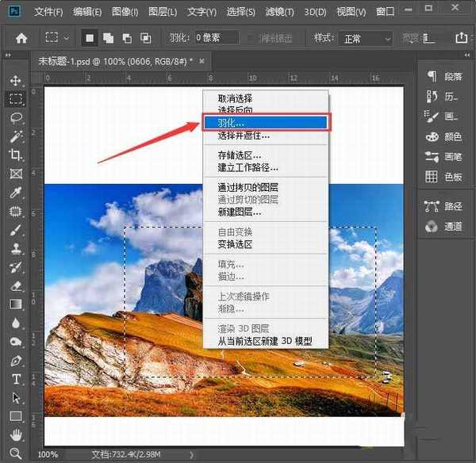Activate the Crop tool
This screenshot has width=476, height=463.
pos(16,155)
